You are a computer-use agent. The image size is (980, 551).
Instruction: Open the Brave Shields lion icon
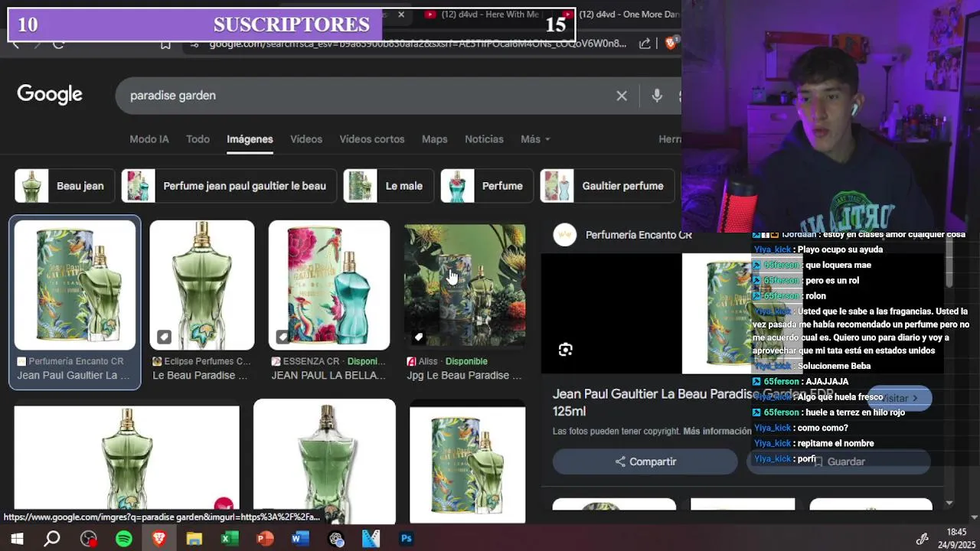671,44
